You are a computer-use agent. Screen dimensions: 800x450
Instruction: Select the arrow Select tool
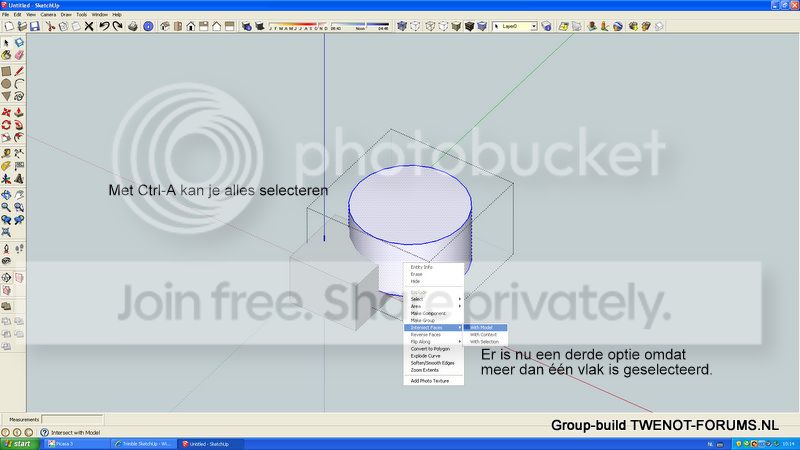[6, 43]
